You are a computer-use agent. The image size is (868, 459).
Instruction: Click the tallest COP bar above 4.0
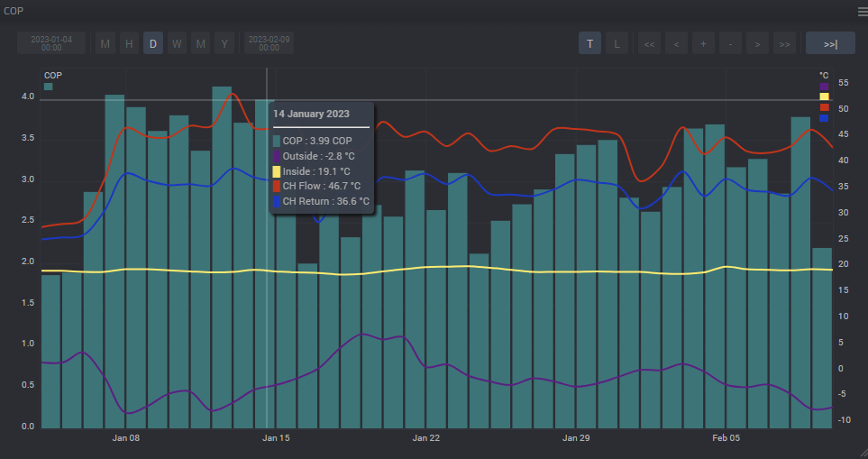222,257
